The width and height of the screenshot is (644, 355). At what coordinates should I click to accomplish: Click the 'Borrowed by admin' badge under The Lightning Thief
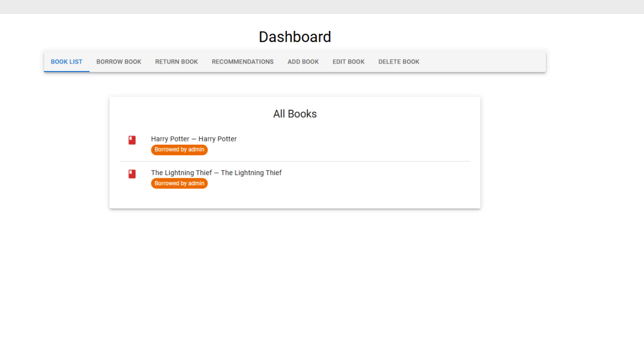(x=179, y=183)
